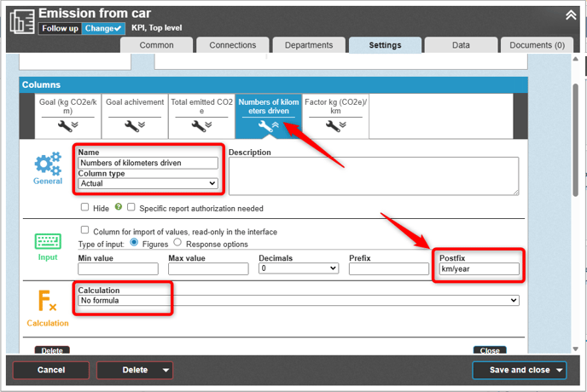Enable the Hide checkbox
The width and height of the screenshot is (587, 392).
click(x=84, y=207)
